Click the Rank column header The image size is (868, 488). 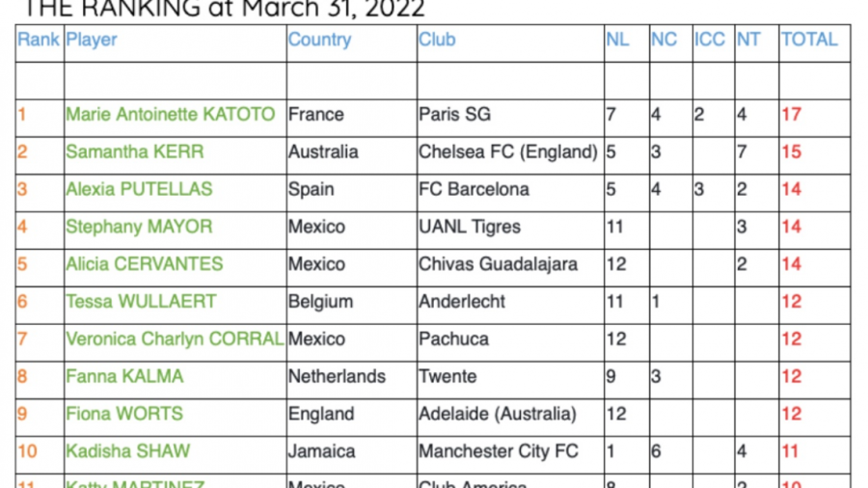point(39,40)
